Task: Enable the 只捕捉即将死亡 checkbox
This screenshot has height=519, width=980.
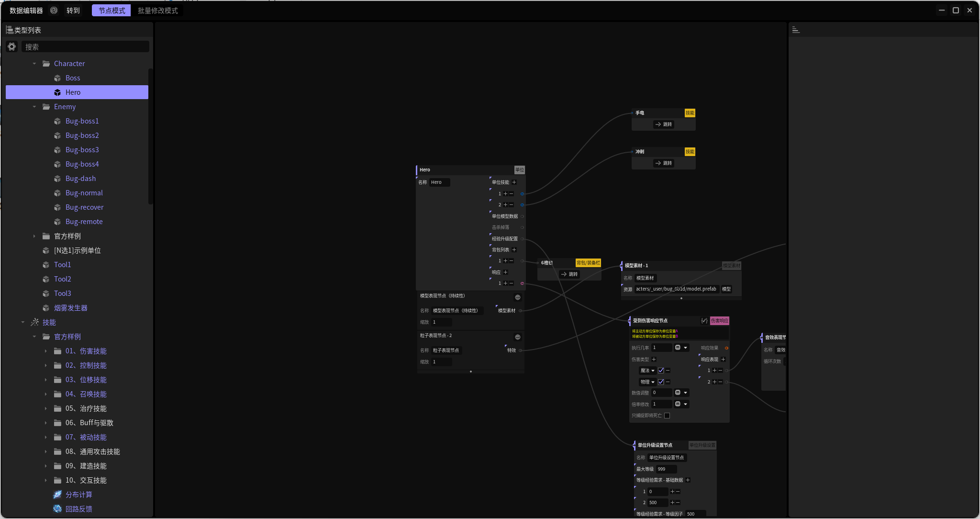Action: (x=667, y=416)
